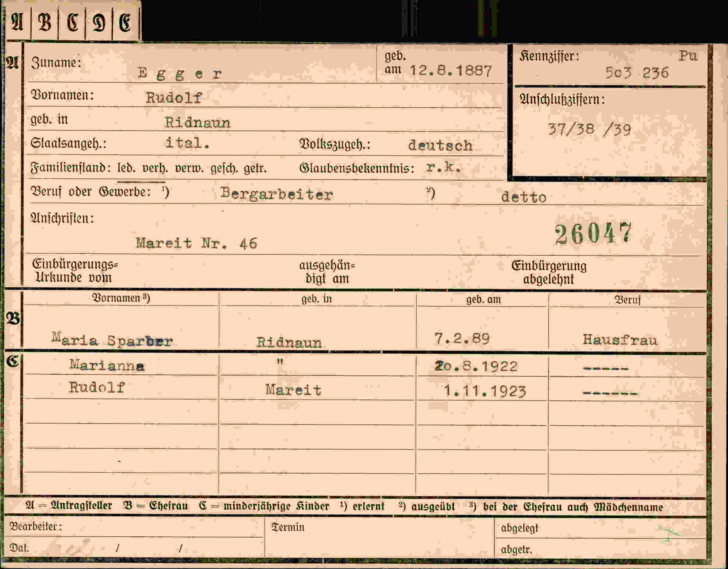Screen dimensions: 728x569
Task: Click the birth date 12.8.1887
Action: pos(451,71)
